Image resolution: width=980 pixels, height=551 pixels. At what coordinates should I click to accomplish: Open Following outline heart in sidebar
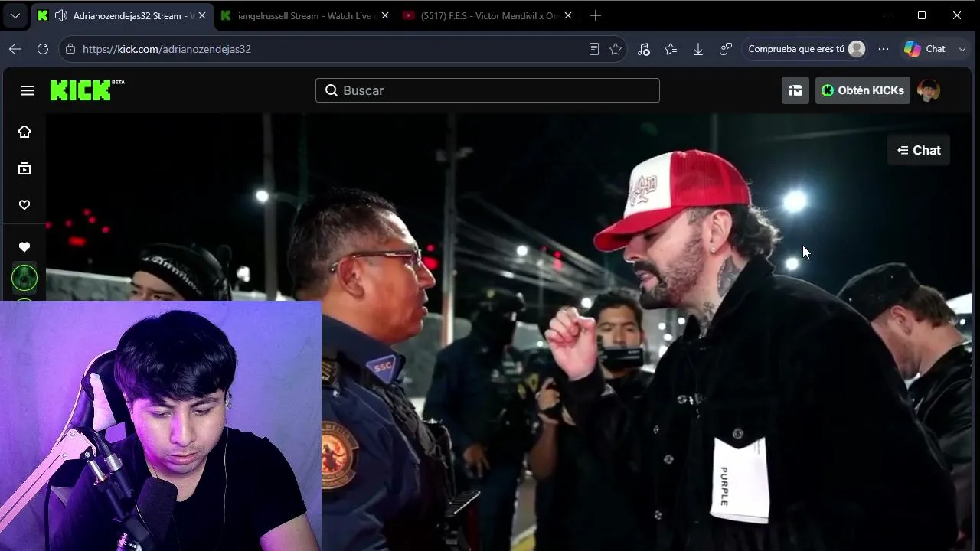point(24,205)
